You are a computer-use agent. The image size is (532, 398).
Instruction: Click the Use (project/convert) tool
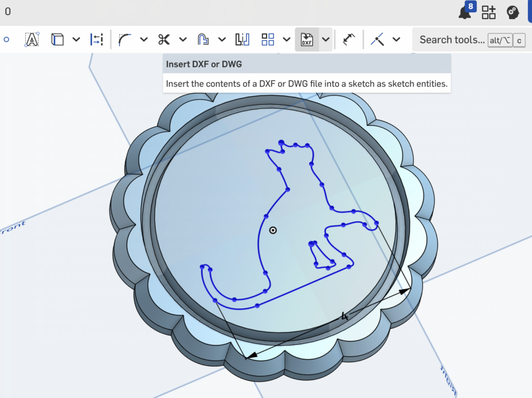click(58, 39)
